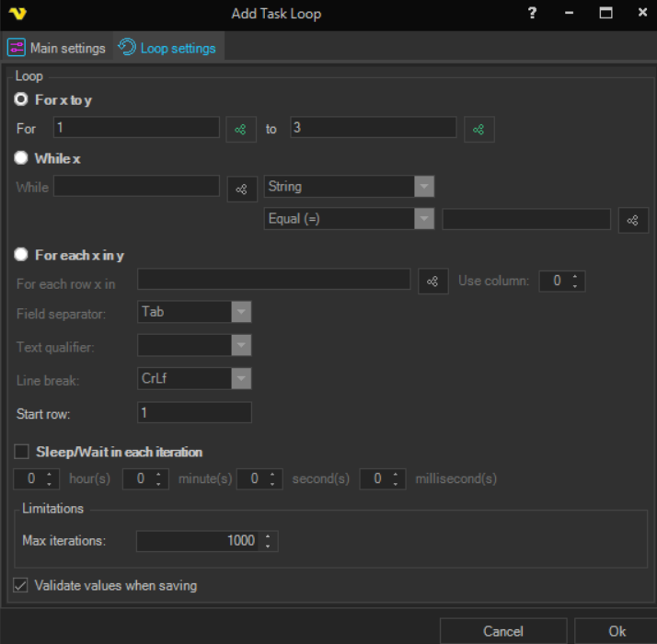Screen dimensions: 657x644
Task: Select the 'For each x in y' option
Action: [x=21, y=255]
